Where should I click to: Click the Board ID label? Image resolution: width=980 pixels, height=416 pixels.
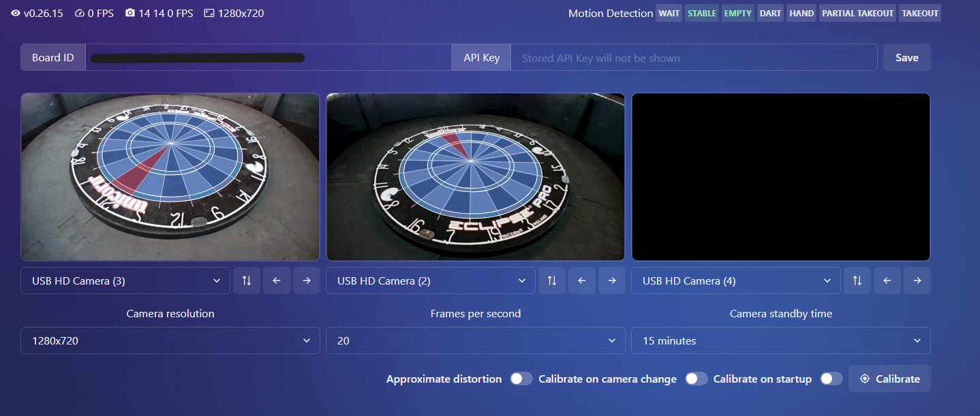pyautogui.click(x=53, y=57)
